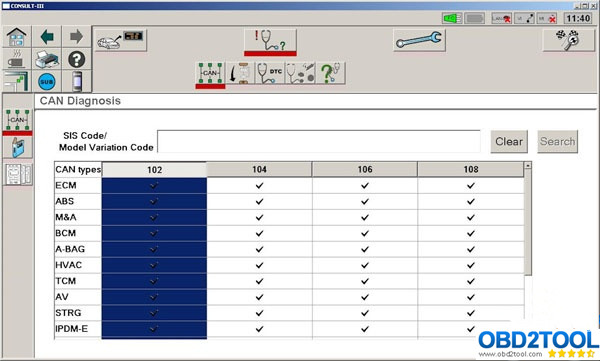Click the green stairs screen icon

coord(16,82)
